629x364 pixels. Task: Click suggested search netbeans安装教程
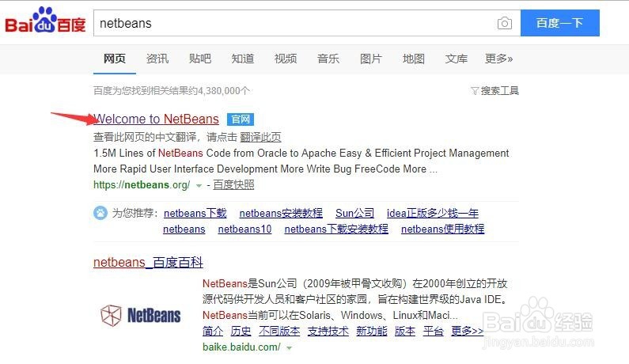[281, 213]
